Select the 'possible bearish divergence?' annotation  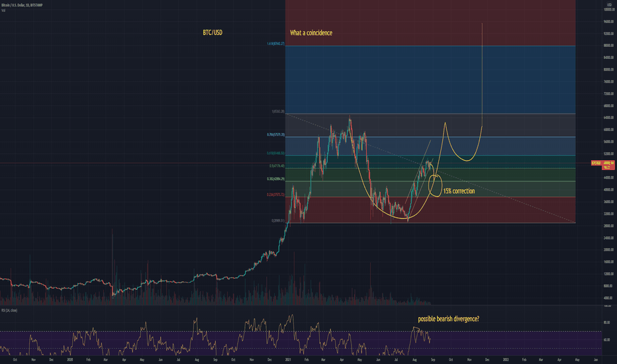(x=449, y=319)
